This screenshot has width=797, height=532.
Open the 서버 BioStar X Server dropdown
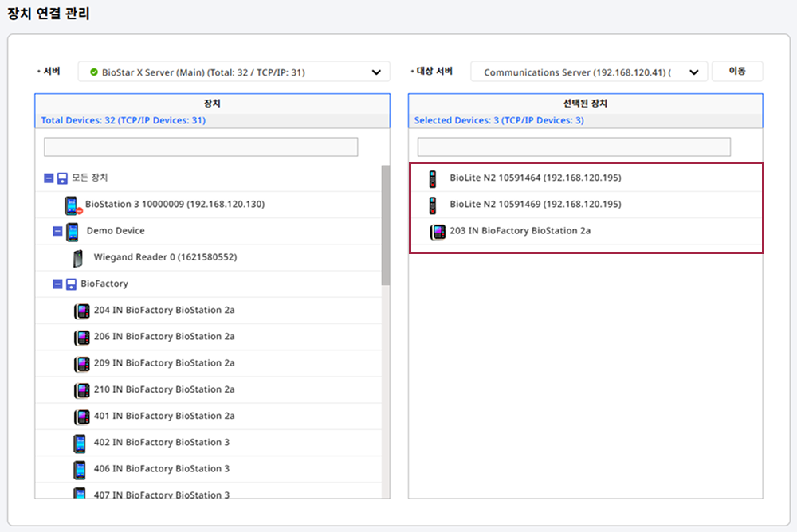[x=234, y=72]
